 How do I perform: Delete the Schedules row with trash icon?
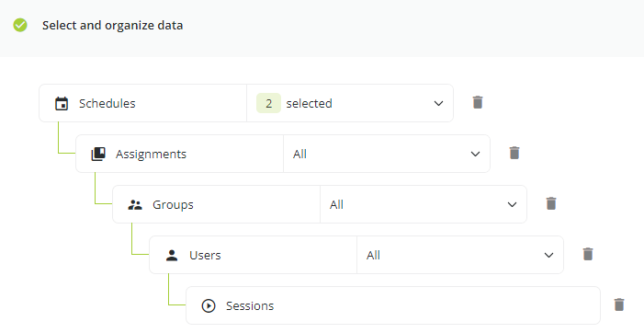tap(477, 102)
